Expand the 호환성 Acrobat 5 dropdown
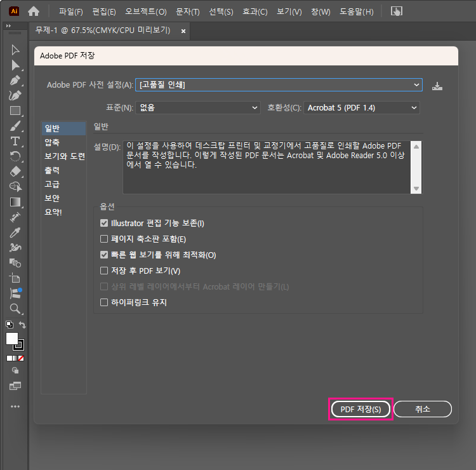This screenshot has width=476, height=470. [x=362, y=108]
